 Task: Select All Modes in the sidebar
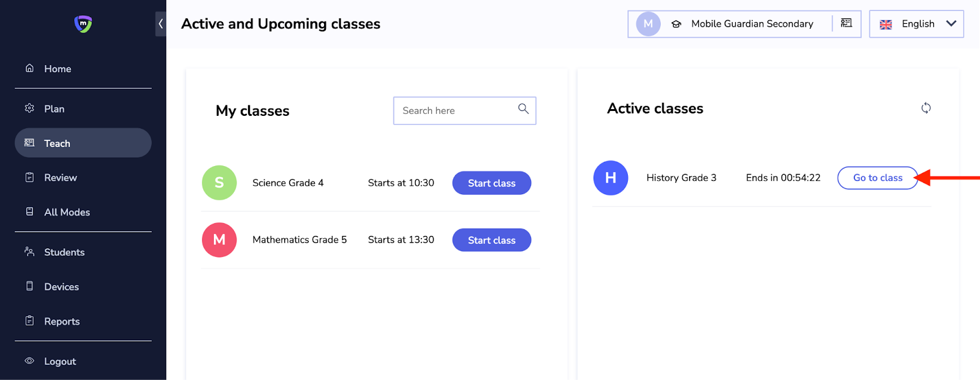[x=67, y=212]
